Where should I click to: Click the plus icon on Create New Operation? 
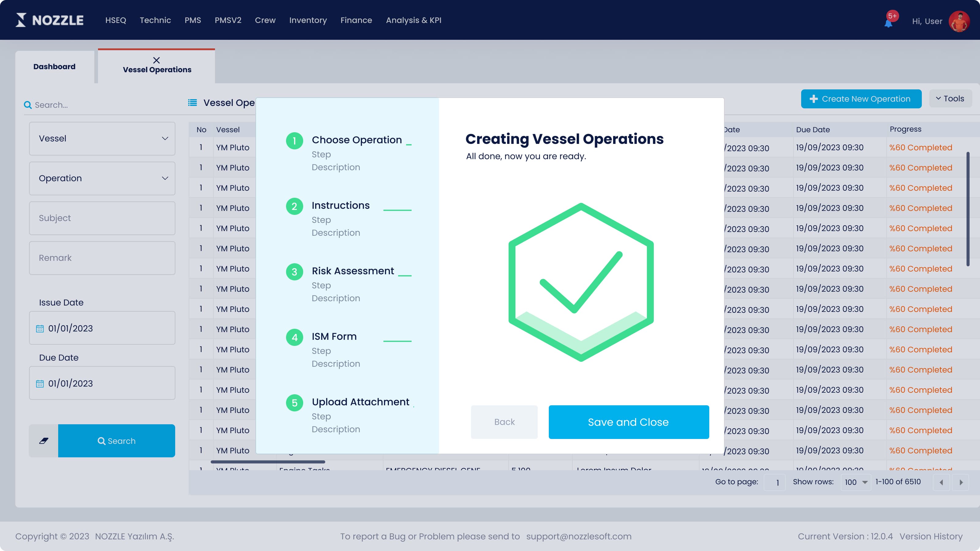coord(813,99)
